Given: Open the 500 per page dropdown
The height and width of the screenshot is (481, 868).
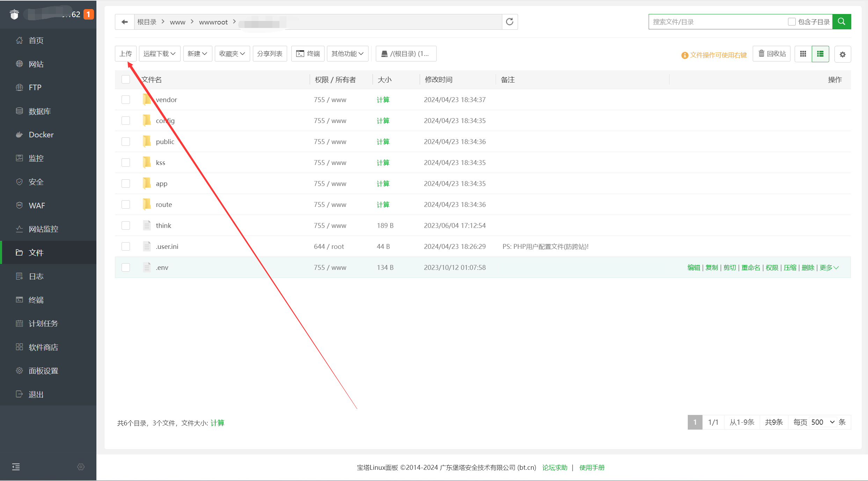Looking at the screenshot, I should point(823,422).
